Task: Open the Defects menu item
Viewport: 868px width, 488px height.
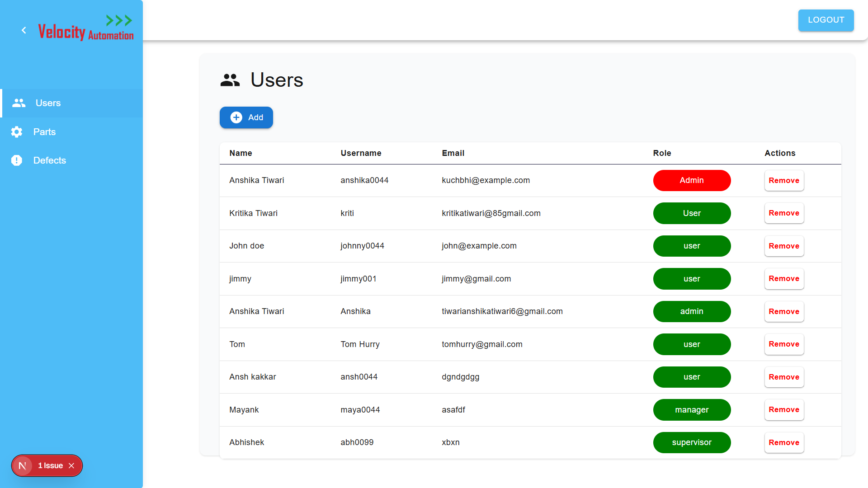Action: [x=49, y=160]
